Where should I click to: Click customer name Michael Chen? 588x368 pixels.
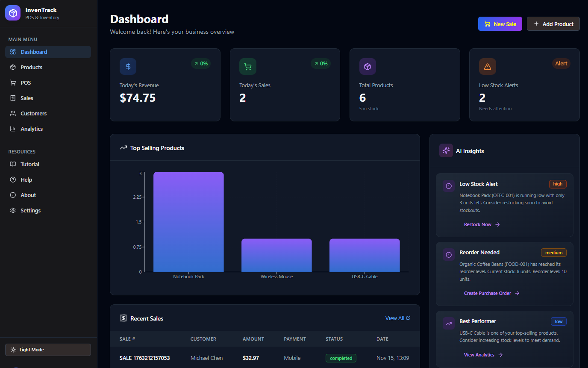(x=206, y=358)
